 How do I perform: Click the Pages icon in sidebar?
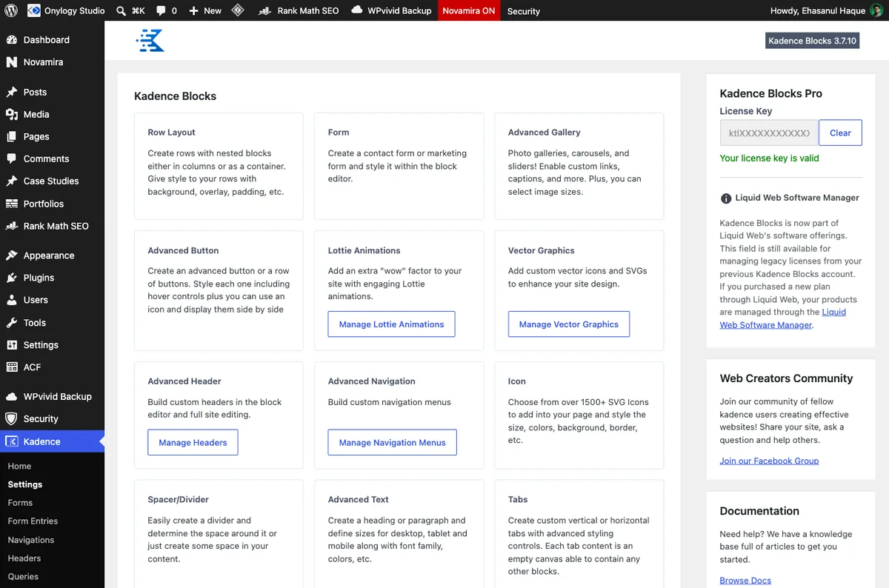11,136
